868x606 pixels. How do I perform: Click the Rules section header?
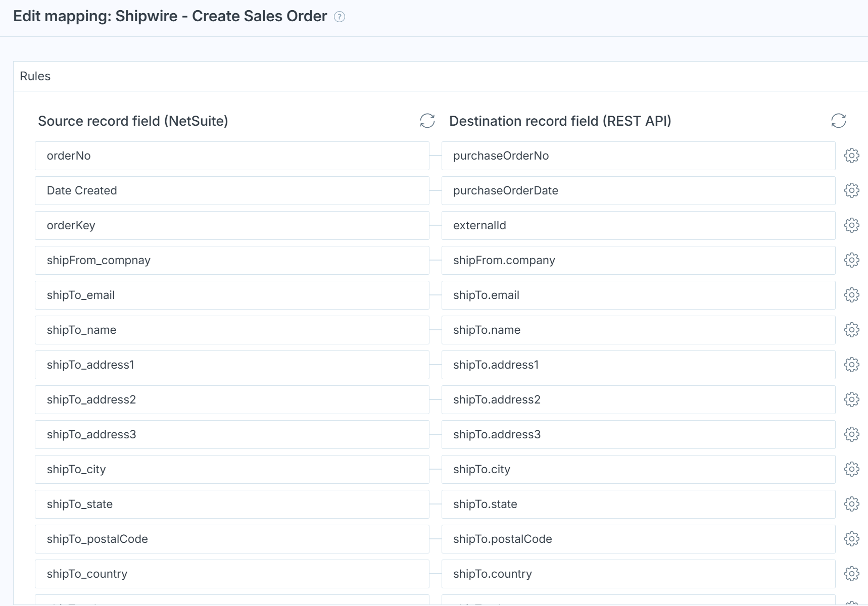pos(35,76)
